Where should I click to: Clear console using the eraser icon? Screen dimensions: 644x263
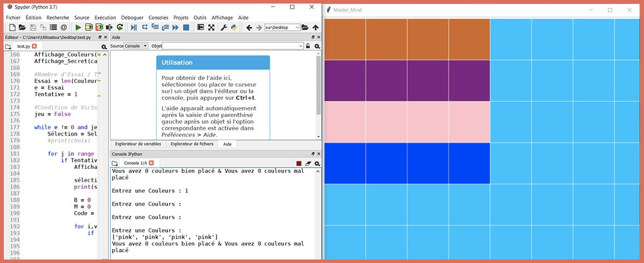[308, 163]
